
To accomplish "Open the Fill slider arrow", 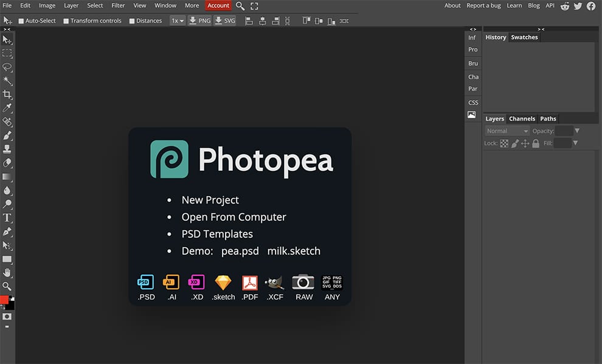I will coord(575,143).
